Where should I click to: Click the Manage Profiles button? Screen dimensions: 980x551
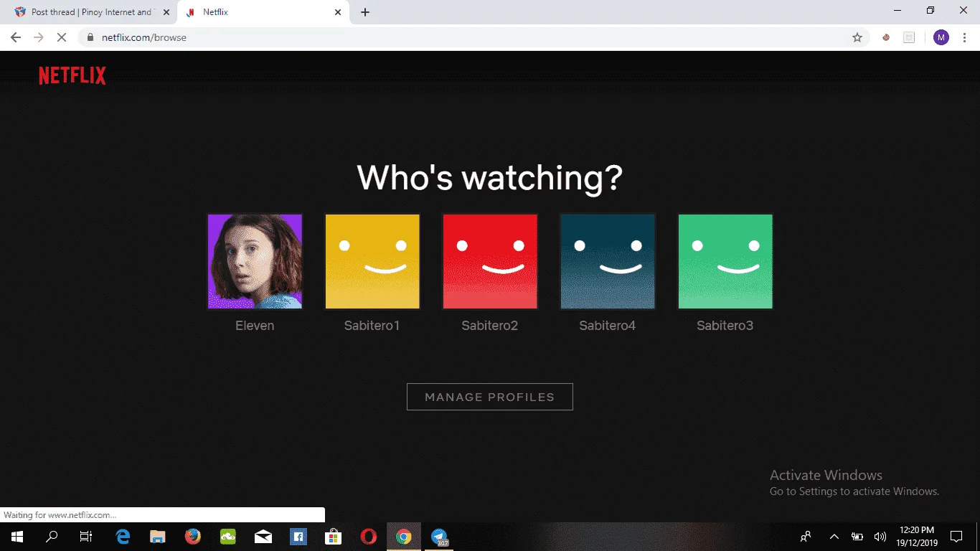click(490, 397)
